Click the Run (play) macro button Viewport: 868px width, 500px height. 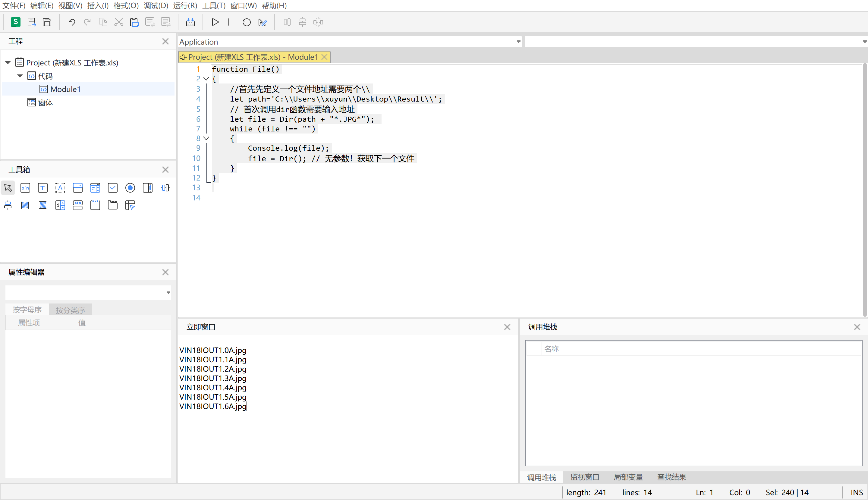point(215,22)
